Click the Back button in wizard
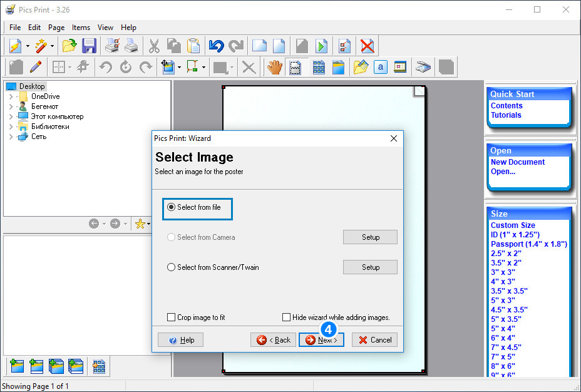This screenshot has height=392, width=581. 273,340
